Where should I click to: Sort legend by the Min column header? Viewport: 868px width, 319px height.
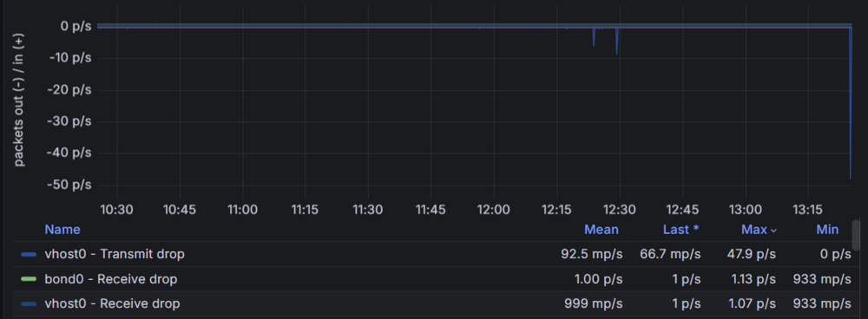coord(827,230)
